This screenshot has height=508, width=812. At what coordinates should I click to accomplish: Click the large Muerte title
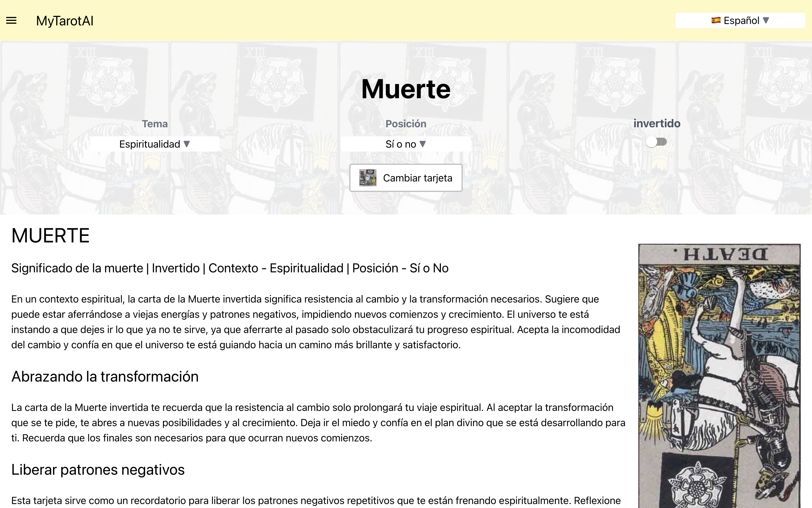pyautogui.click(x=406, y=89)
